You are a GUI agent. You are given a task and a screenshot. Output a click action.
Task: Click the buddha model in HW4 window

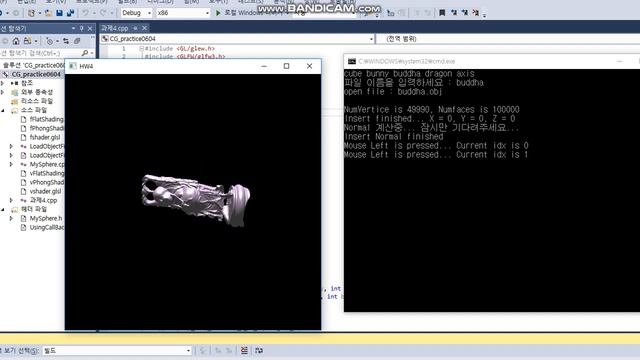tap(196, 200)
